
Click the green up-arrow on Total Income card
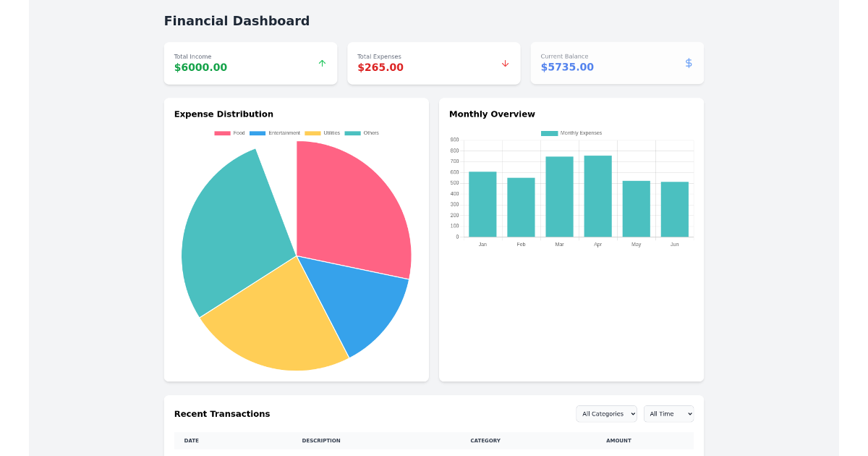click(x=322, y=63)
